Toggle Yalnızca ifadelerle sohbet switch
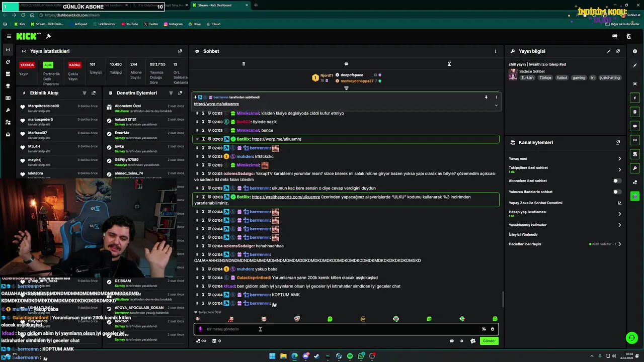This screenshot has width=644, height=362. (x=617, y=192)
